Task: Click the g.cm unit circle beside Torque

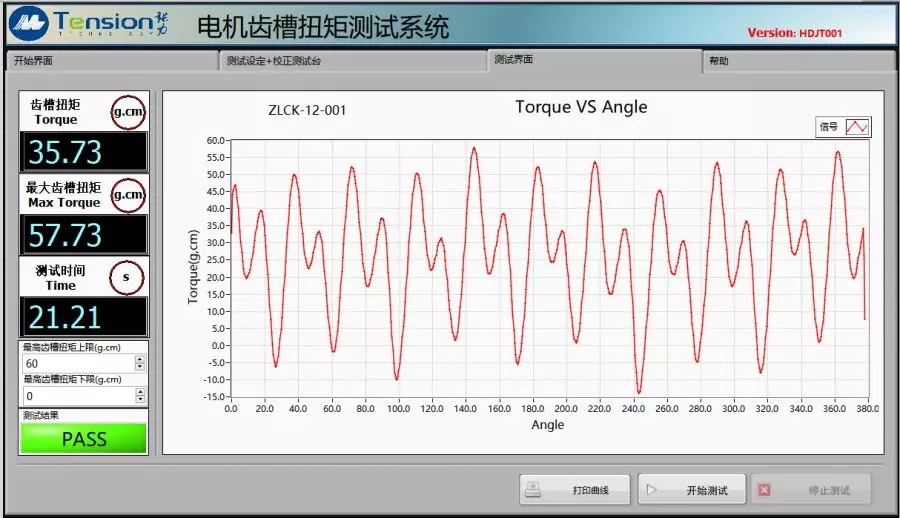Action: 128,112
